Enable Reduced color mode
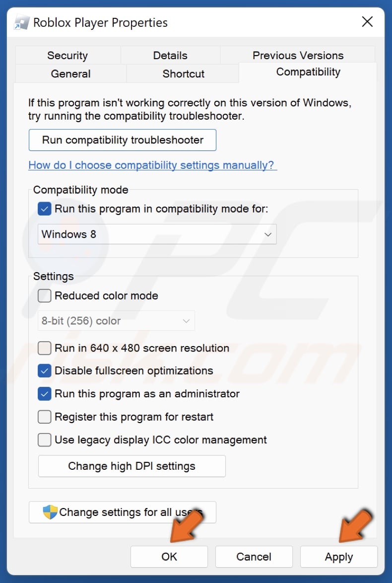Image resolution: width=392 pixels, height=583 pixels. coord(44,295)
